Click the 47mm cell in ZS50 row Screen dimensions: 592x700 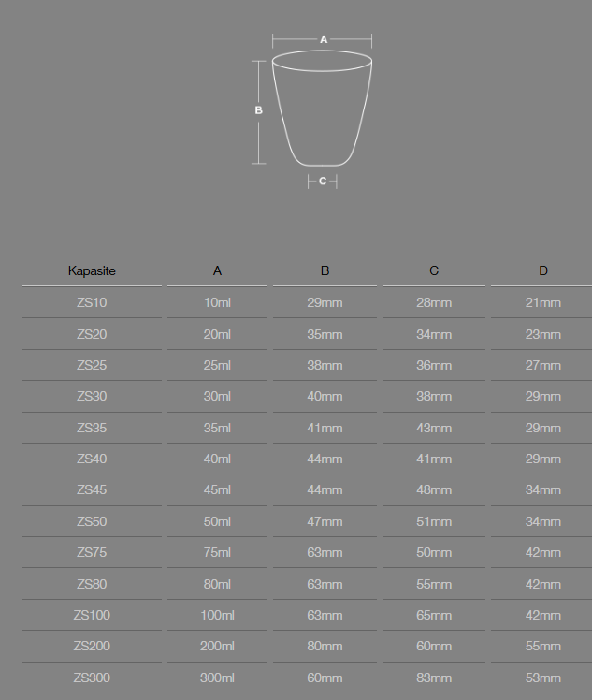325,521
